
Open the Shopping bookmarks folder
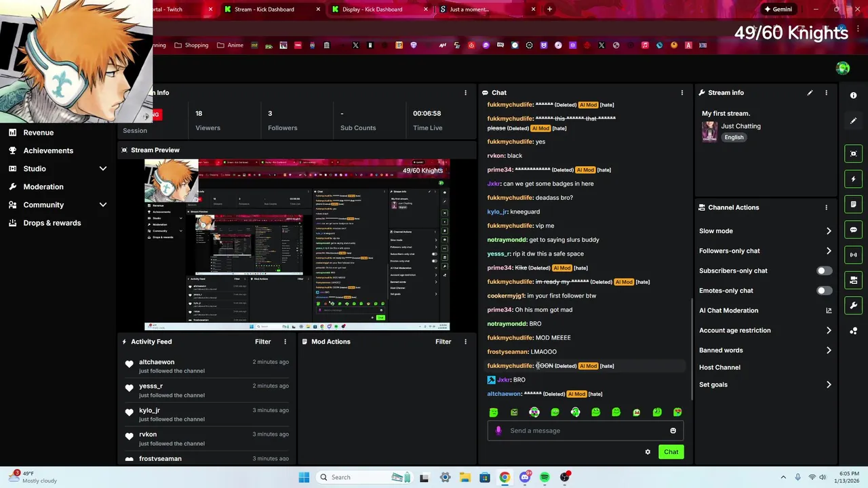pyautogui.click(x=191, y=45)
